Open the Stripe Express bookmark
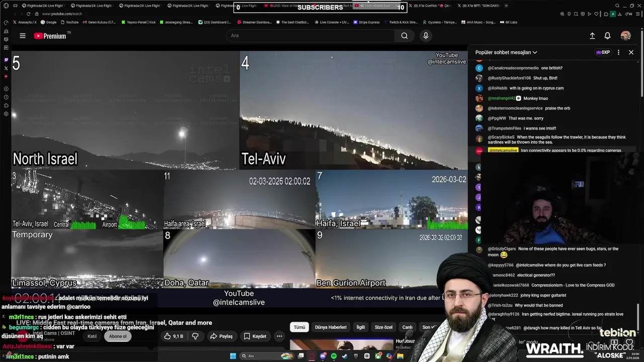 pyautogui.click(x=366, y=22)
